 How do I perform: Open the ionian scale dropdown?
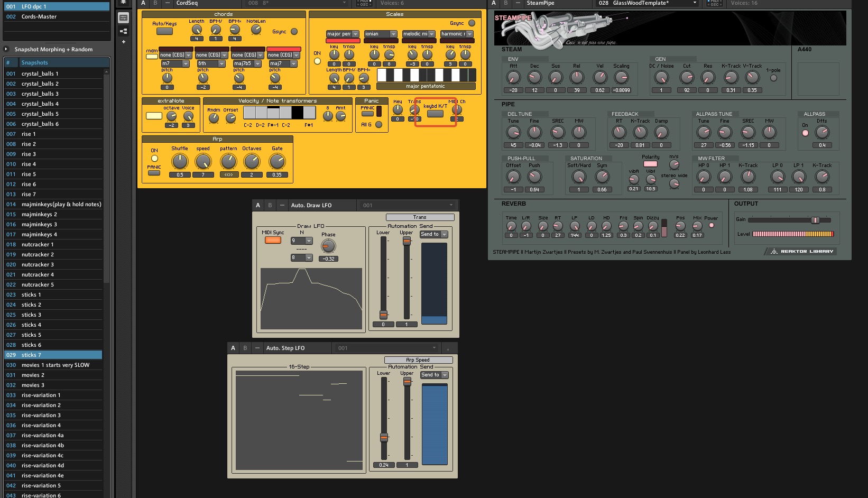tap(381, 34)
